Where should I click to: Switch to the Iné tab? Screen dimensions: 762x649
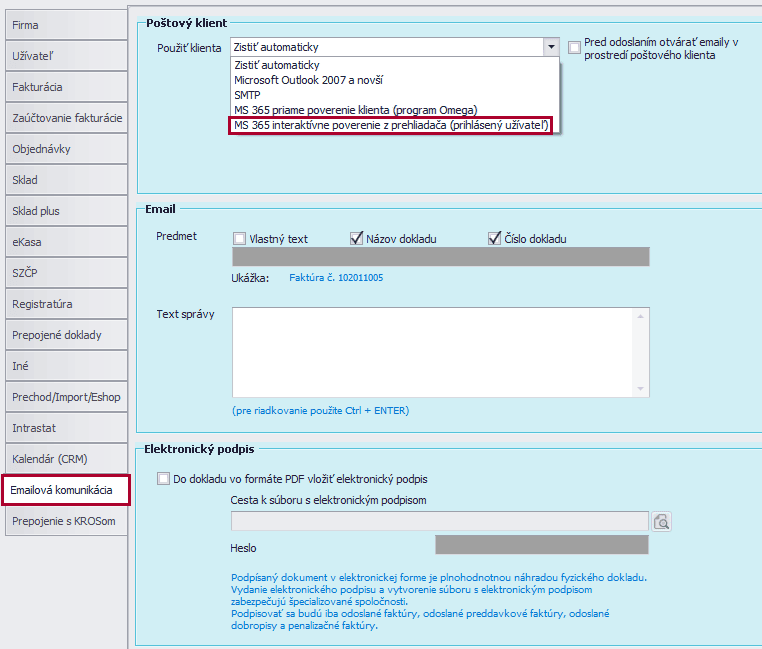(x=66, y=366)
